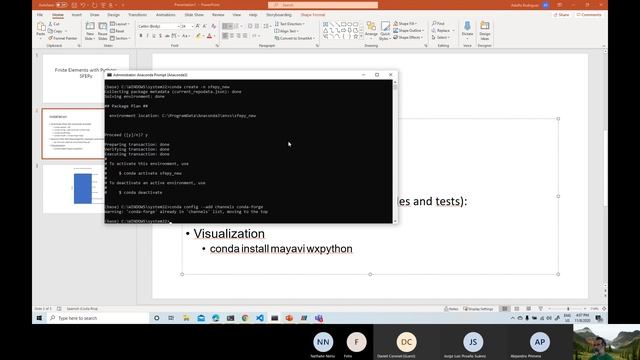Viewport: 640px width, 360px height.
Task: Toggle underline formatting
Action: [154, 36]
